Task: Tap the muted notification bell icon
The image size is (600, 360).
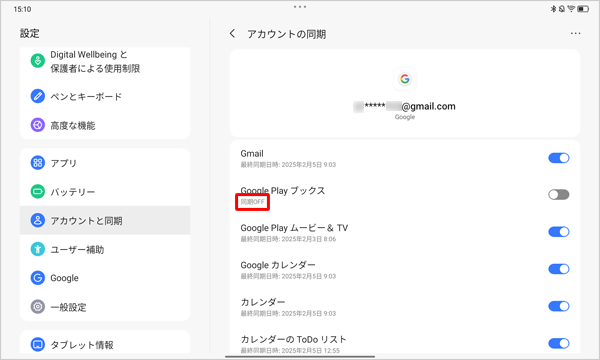Action: click(562, 8)
